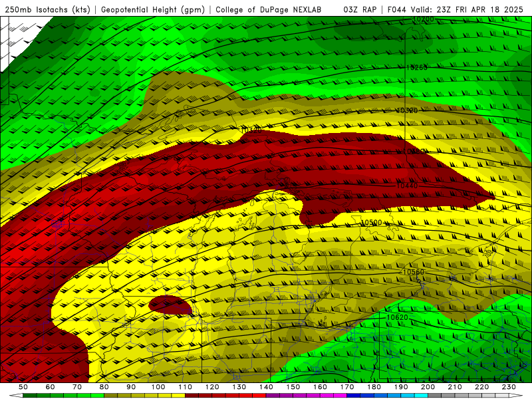Click the 10260 height contour label

coord(417,68)
